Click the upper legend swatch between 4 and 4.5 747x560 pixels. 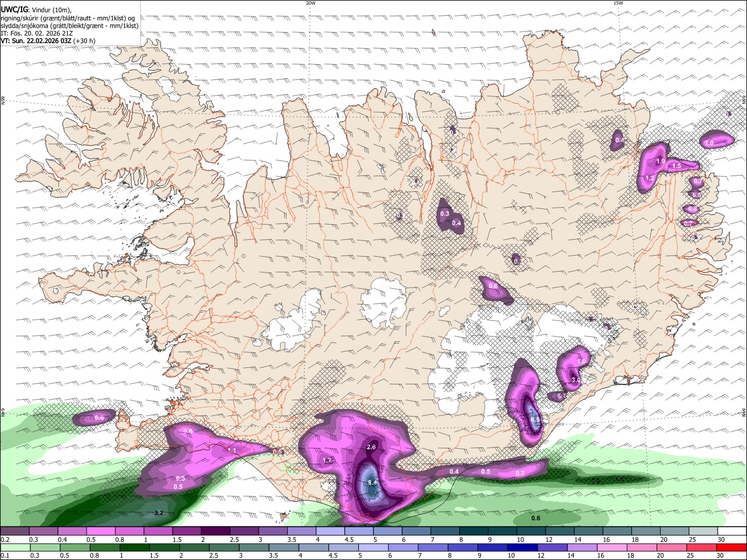click(x=330, y=531)
